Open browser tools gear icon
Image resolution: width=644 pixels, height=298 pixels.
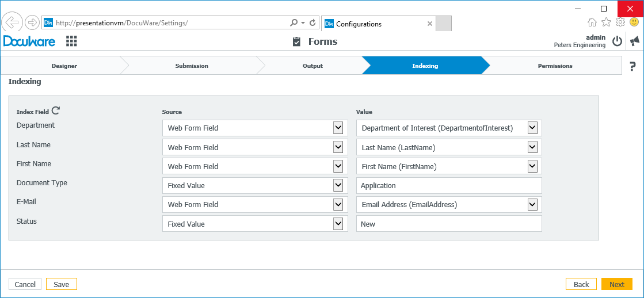pyautogui.click(x=620, y=22)
